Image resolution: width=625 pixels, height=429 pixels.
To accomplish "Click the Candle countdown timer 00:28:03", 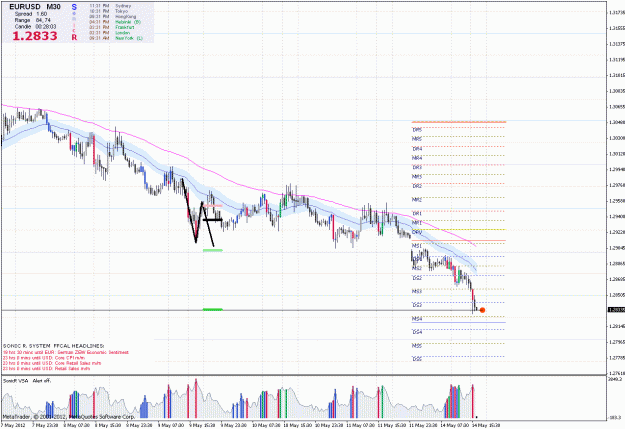I will pyautogui.click(x=35, y=26).
